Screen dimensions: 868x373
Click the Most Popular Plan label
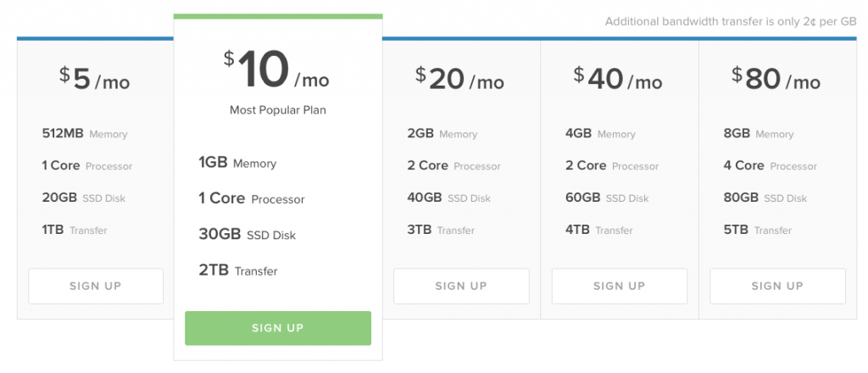click(x=278, y=110)
